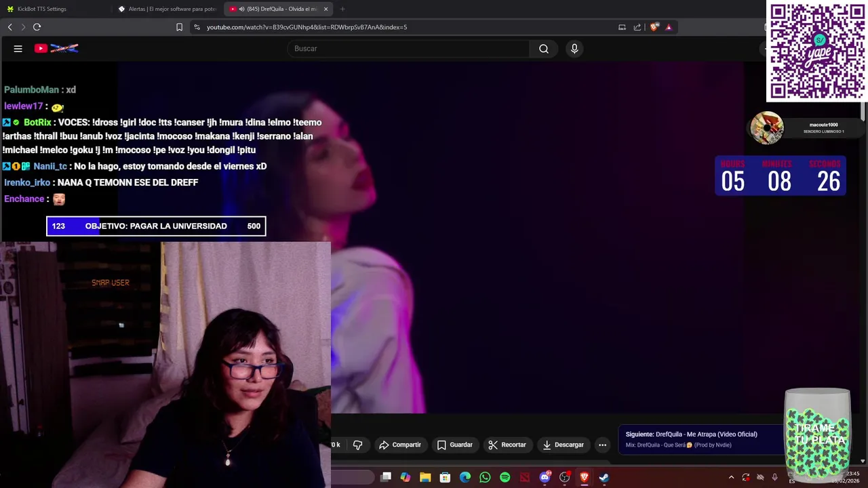The height and width of the screenshot is (488, 868).
Task: Close the DrefQuila YouTube tab
Action: (326, 9)
